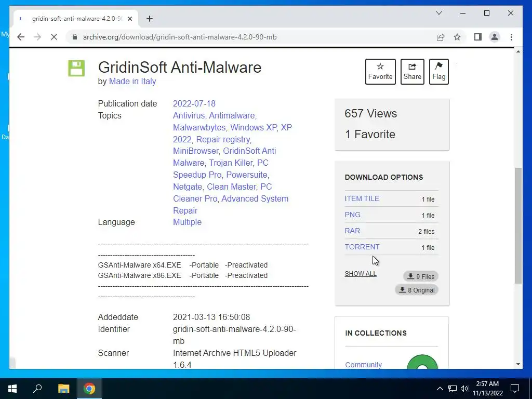Click the scrollbar down arrow
Image resolution: width=532 pixels, height=399 pixels.
point(518,364)
